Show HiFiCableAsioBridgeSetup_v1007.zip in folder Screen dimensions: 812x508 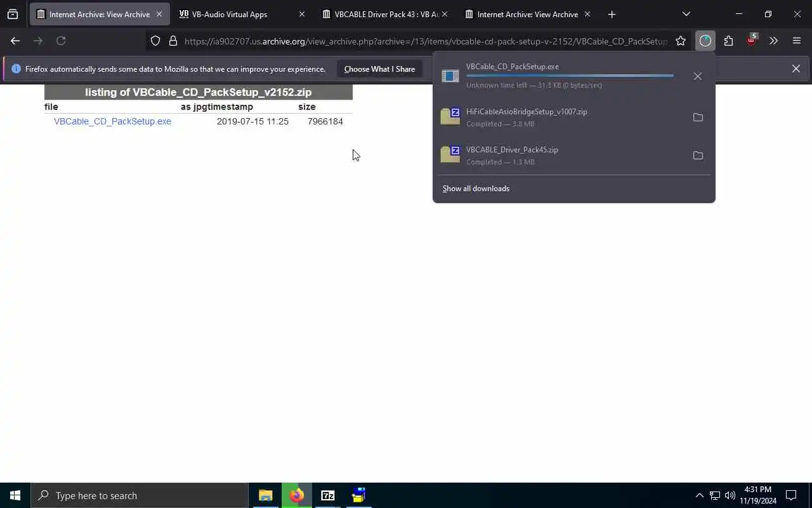[x=698, y=117]
